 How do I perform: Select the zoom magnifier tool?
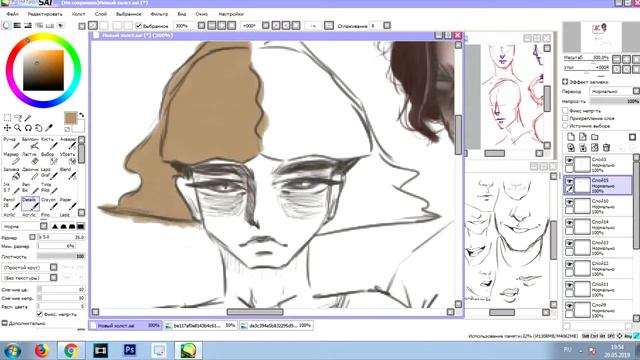tap(18, 128)
